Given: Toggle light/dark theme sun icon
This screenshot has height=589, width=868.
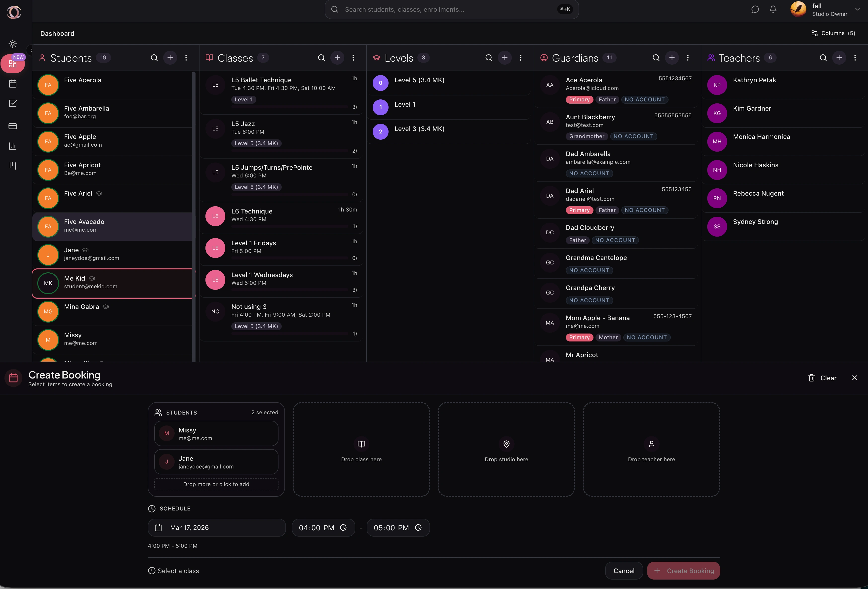Looking at the screenshot, I should click(13, 44).
